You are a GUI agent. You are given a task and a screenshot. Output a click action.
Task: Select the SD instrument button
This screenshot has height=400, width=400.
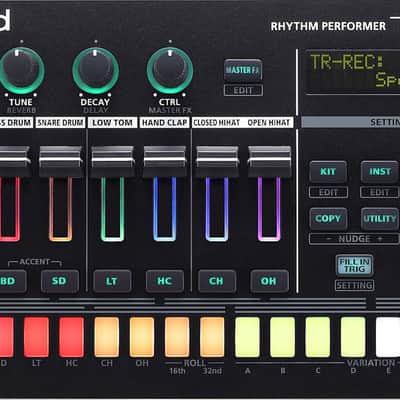60,281
